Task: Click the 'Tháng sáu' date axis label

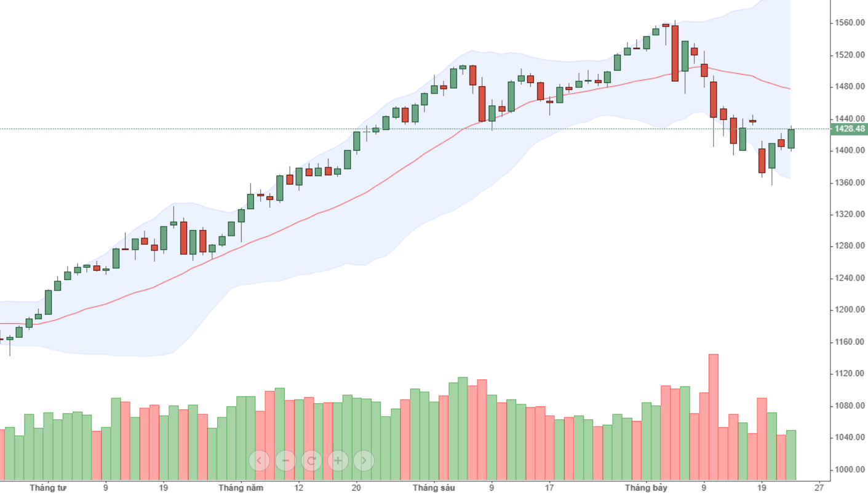Action: pos(434,487)
